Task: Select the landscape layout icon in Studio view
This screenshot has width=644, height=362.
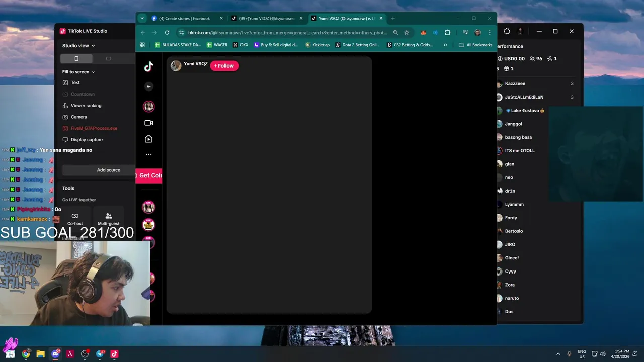Action: (x=108, y=59)
